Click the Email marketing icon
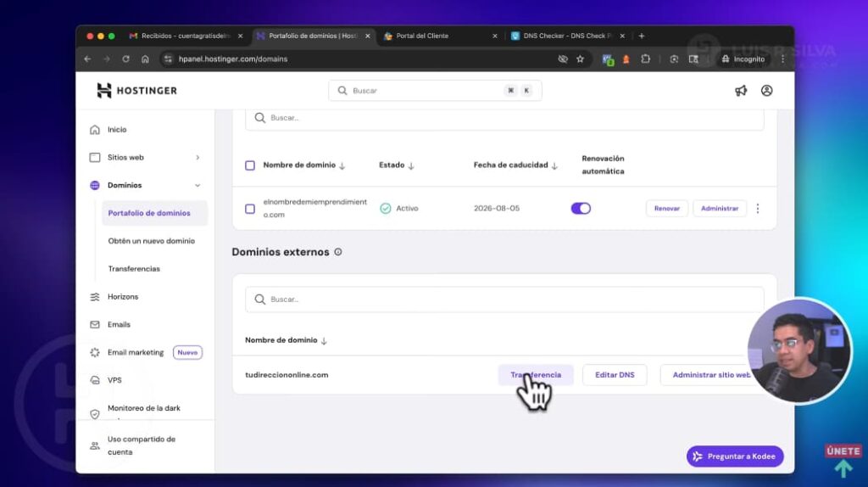 95,352
